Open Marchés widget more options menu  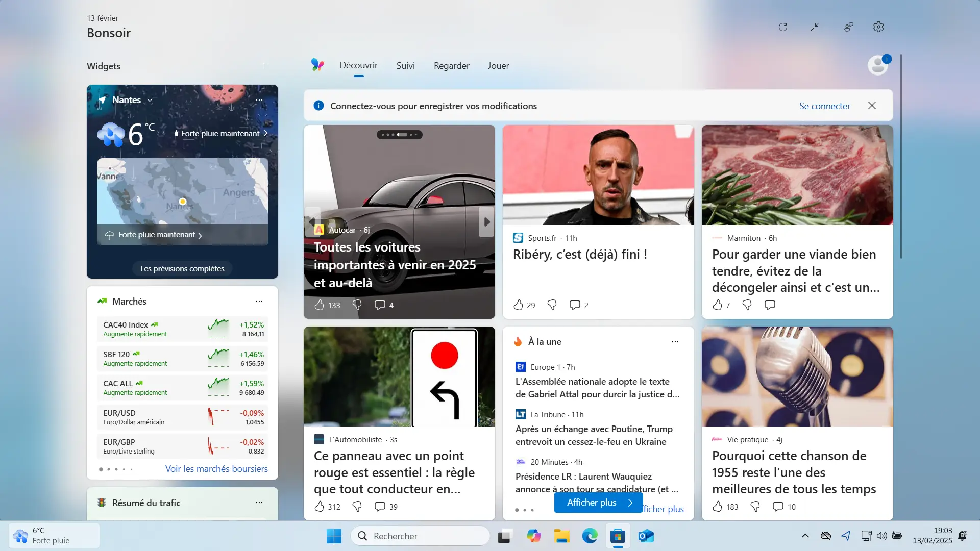click(x=259, y=302)
